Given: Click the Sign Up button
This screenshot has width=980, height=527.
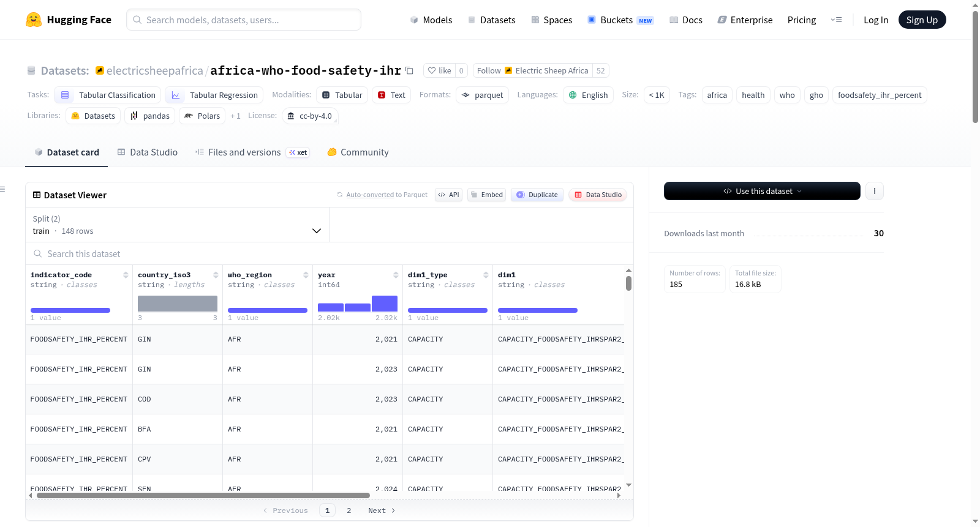Looking at the screenshot, I should click(922, 20).
